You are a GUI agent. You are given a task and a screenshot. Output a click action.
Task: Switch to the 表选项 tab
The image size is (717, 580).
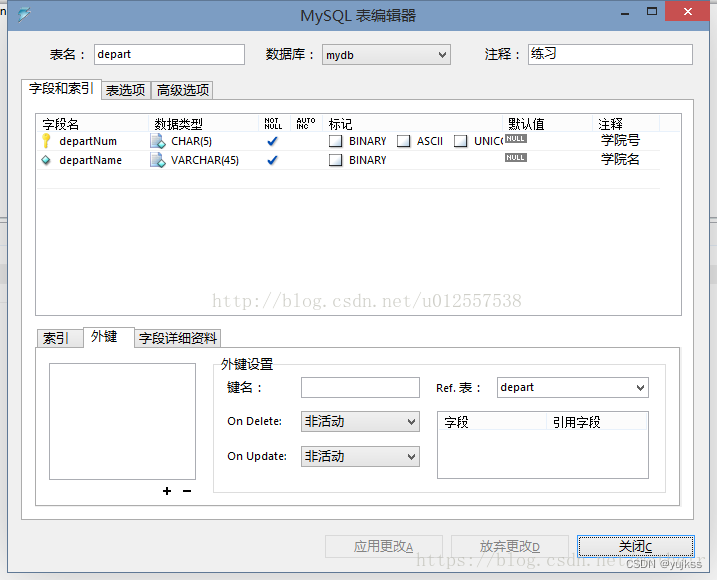point(126,90)
